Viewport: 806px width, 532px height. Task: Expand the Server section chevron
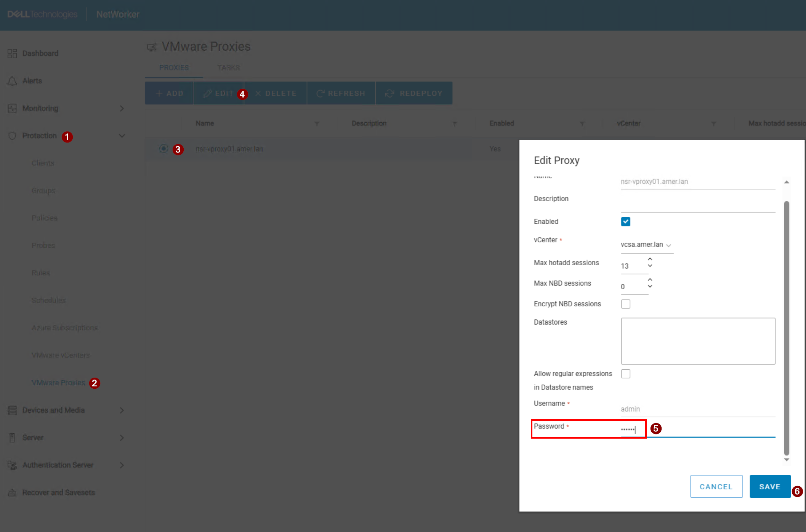pyautogui.click(x=122, y=437)
